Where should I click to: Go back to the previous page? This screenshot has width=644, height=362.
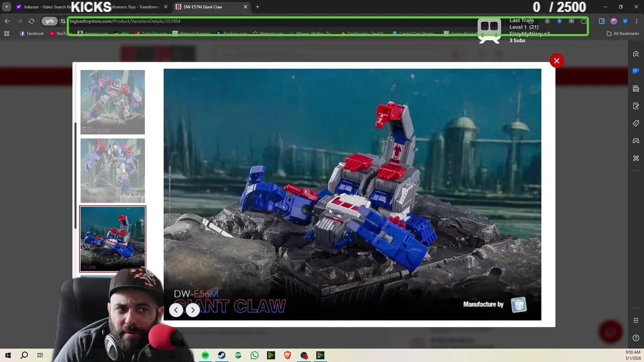[7, 21]
